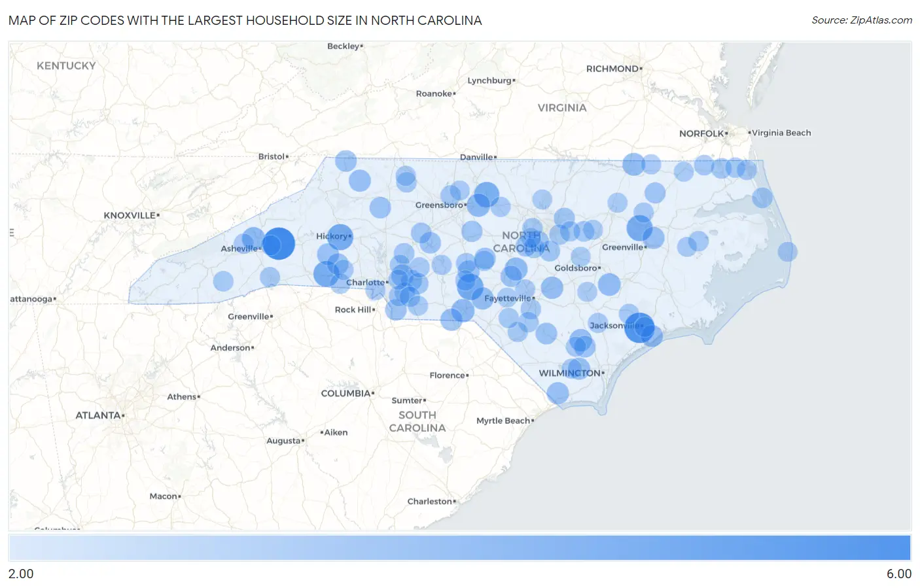Click the NORFOLK city label

point(701,133)
